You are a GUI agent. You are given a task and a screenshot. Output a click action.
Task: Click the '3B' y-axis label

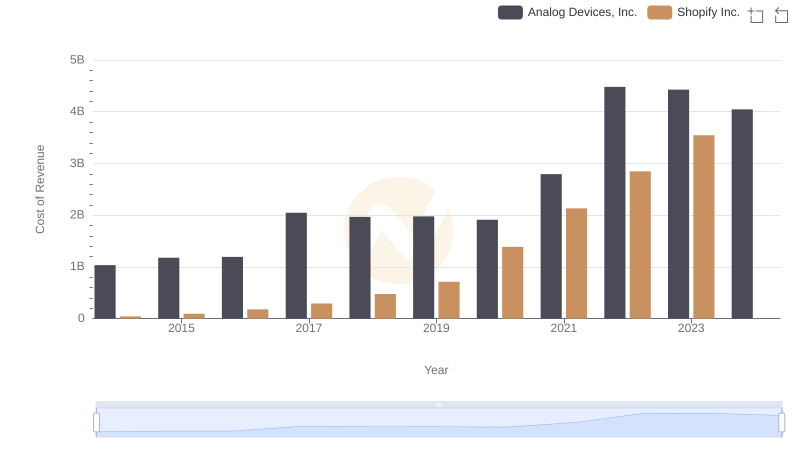pos(77,163)
